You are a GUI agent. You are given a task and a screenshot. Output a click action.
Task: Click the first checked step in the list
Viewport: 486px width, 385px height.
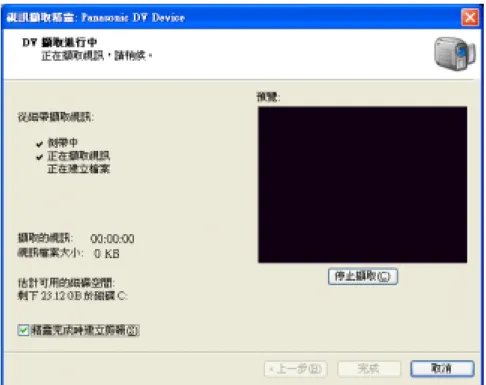(63, 143)
